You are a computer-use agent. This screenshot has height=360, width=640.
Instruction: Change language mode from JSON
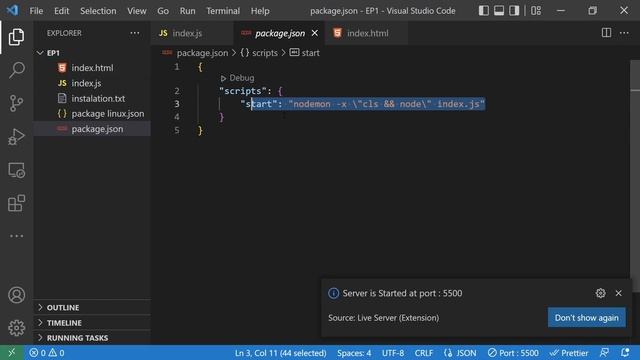[x=460, y=353]
